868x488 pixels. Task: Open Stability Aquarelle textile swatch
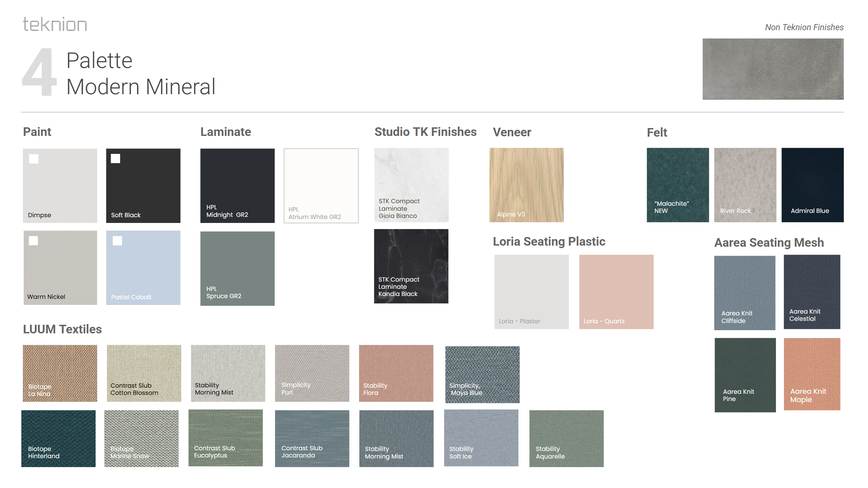click(x=566, y=439)
